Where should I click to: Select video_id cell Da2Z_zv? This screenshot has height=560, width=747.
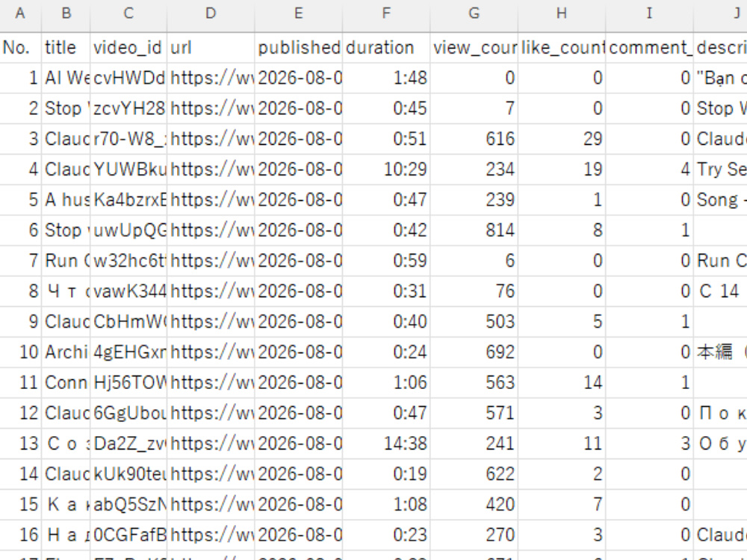coord(128,444)
